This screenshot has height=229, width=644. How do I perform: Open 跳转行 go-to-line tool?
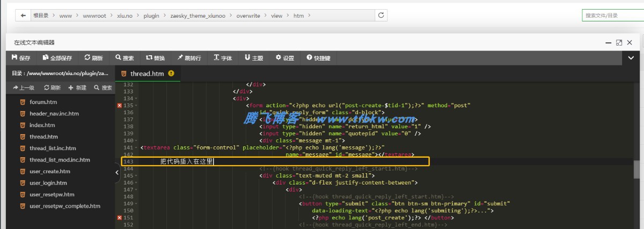point(189,57)
